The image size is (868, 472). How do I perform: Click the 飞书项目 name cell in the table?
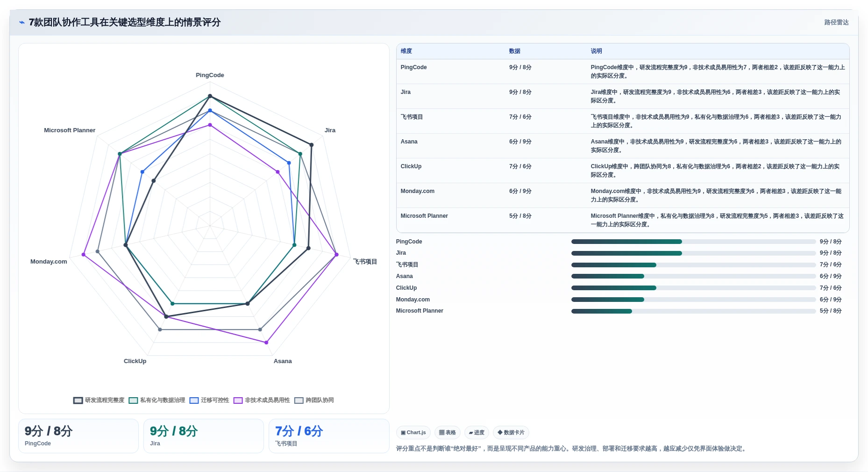412,117
